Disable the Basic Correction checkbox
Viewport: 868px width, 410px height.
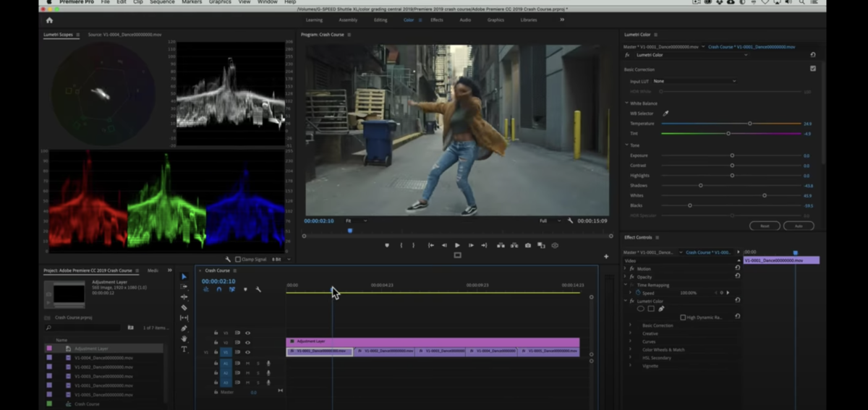(x=813, y=69)
